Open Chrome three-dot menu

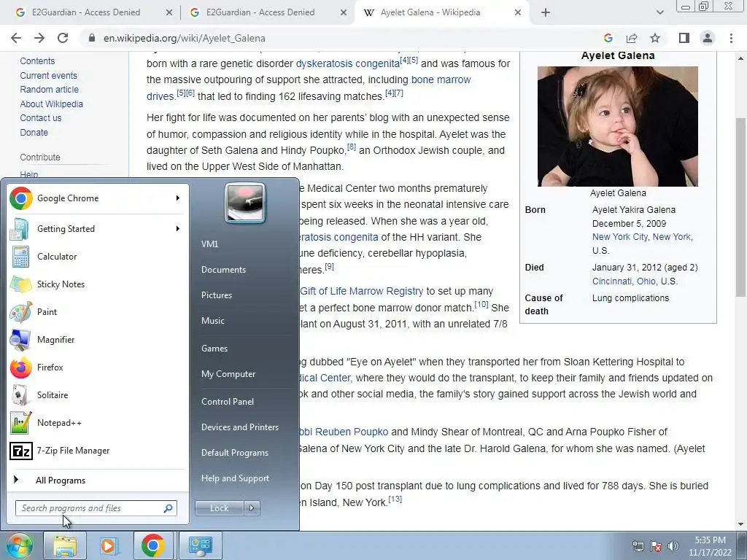point(731,38)
